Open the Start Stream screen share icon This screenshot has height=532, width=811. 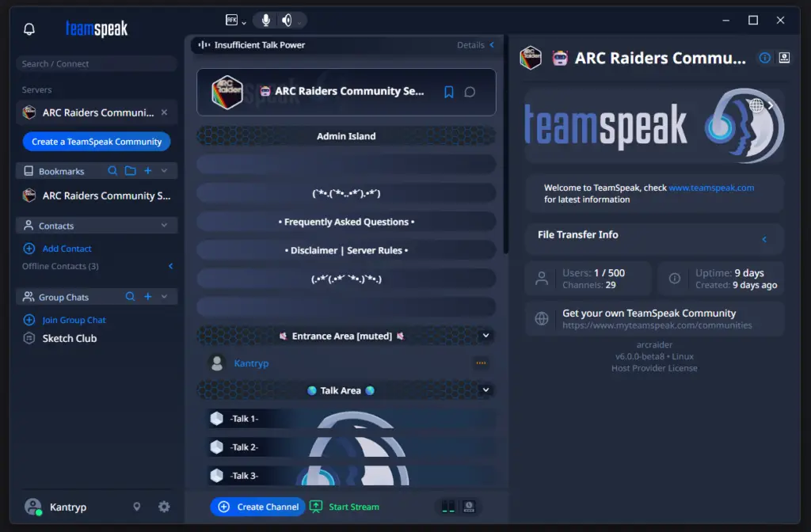coord(316,506)
